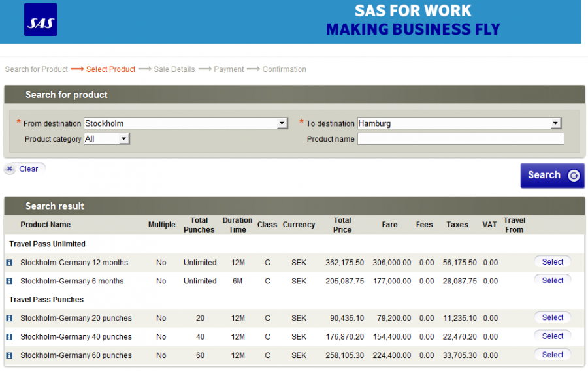Open the Product category dropdown
The image size is (588, 371).
(x=124, y=139)
